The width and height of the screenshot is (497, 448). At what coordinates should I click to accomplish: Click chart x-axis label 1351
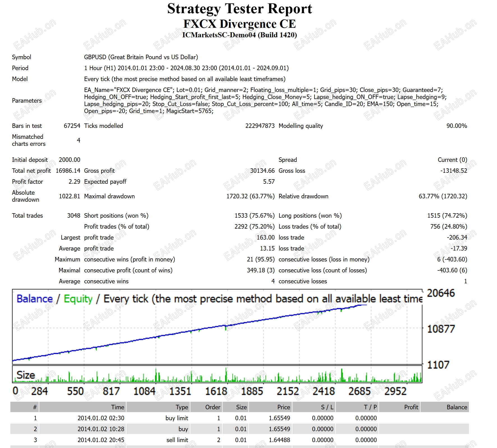click(180, 391)
